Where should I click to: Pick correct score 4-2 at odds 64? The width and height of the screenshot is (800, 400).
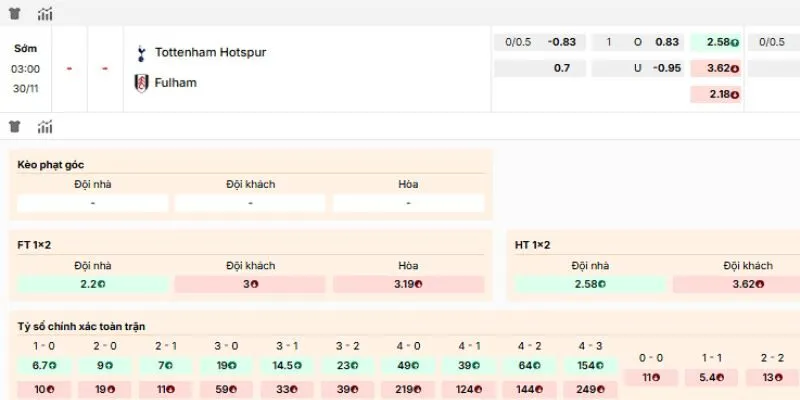[x=529, y=366]
